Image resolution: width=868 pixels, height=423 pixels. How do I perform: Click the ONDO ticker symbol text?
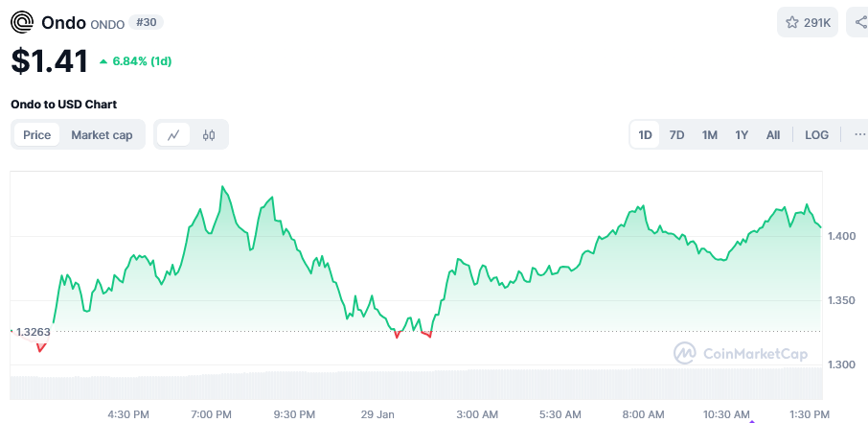pyautogui.click(x=107, y=24)
